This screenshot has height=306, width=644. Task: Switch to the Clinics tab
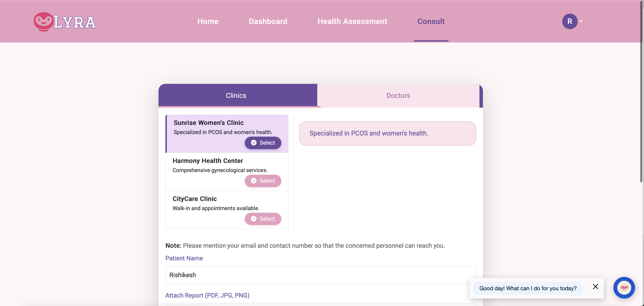(x=236, y=96)
